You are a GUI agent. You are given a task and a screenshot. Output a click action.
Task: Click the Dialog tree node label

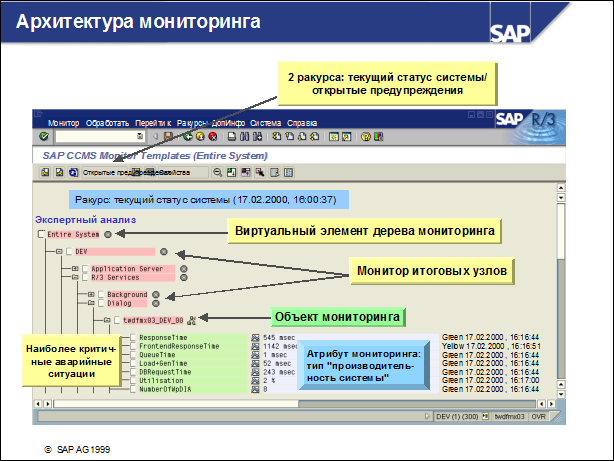click(121, 304)
